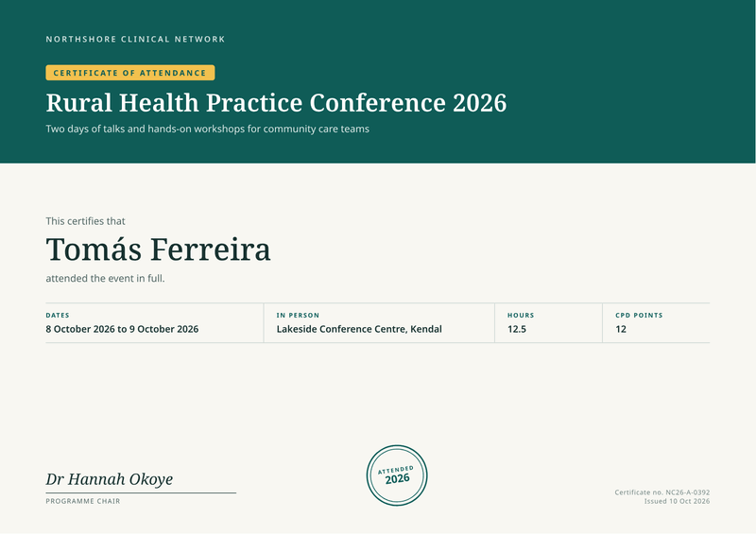Click the 'PROGRAMME CHAIR' caption

point(83,501)
